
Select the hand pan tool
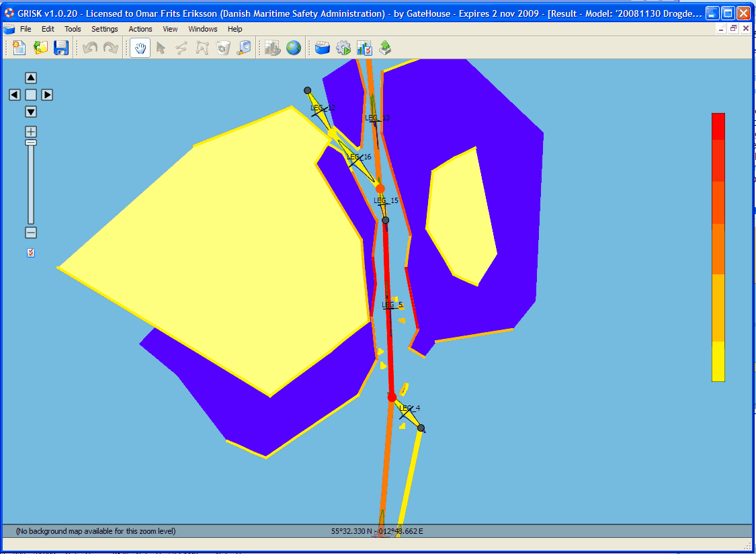[140, 48]
